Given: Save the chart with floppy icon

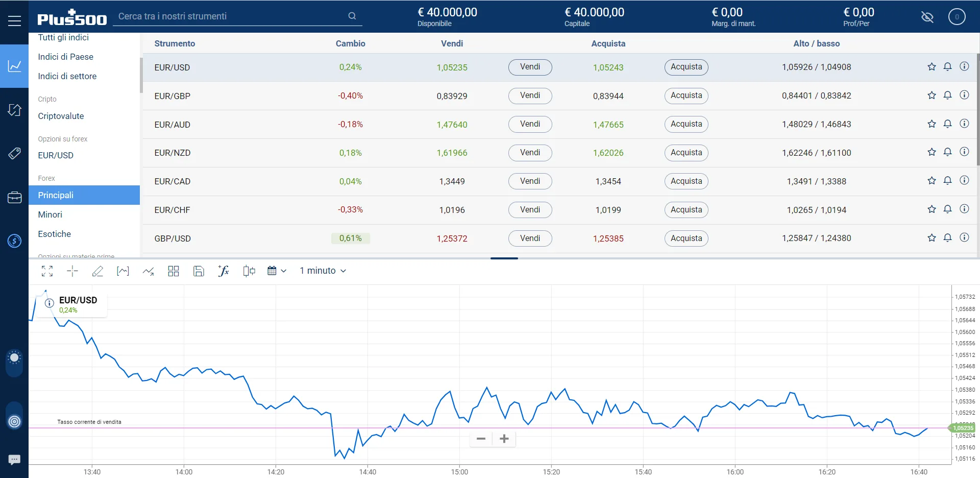Looking at the screenshot, I should tap(199, 271).
